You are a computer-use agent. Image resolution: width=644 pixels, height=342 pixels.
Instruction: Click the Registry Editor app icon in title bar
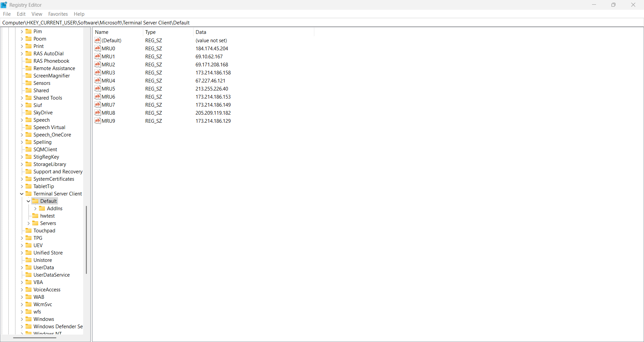4,5
